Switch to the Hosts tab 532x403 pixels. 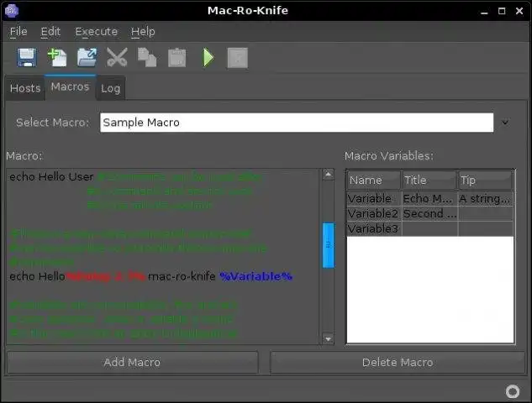point(25,88)
